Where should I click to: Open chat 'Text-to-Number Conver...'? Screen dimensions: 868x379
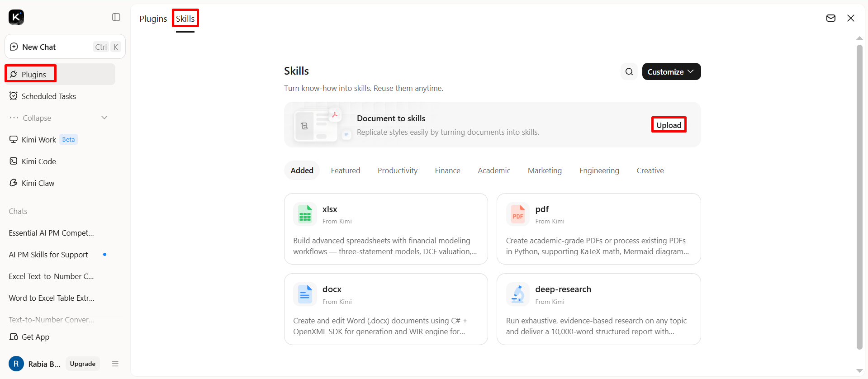pyautogui.click(x=52, y=320)
